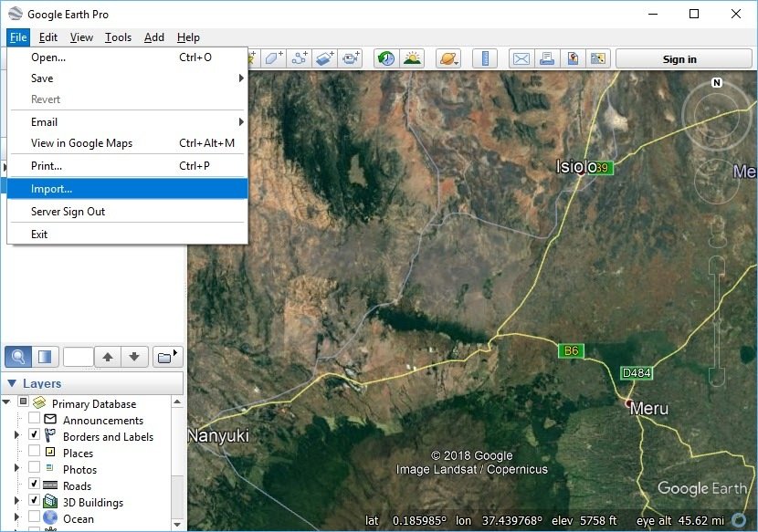This screenshot has width=758, height=532.
Task: Enable the Places layer checkbox
Action: click(x=35, y=451)
